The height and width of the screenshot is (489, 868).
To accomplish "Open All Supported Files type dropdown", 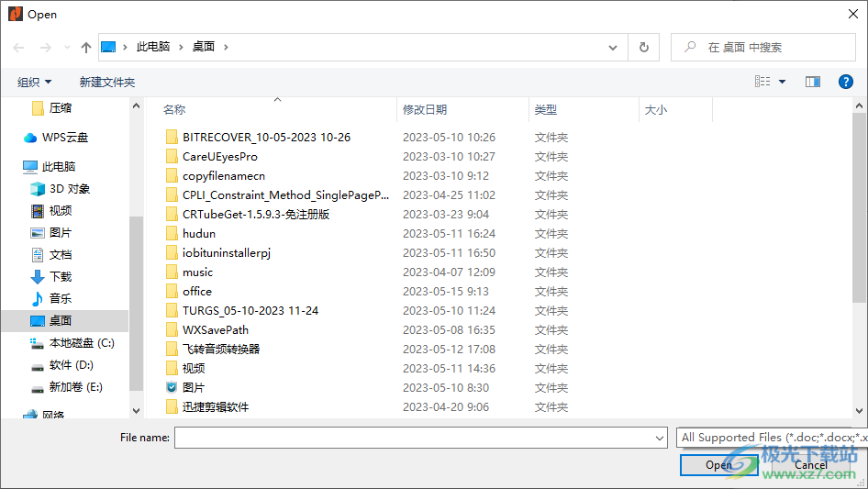I will coord(772,438).
